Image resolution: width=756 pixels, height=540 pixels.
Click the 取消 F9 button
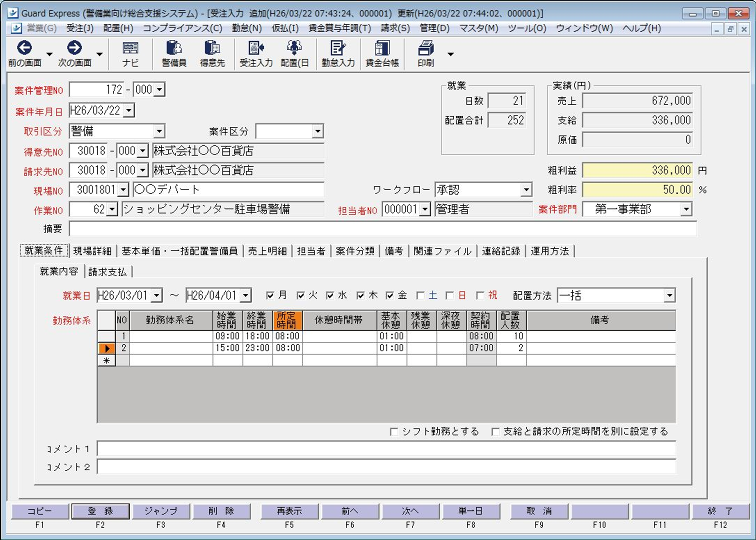pyautogui.click(x=539, y=511)
